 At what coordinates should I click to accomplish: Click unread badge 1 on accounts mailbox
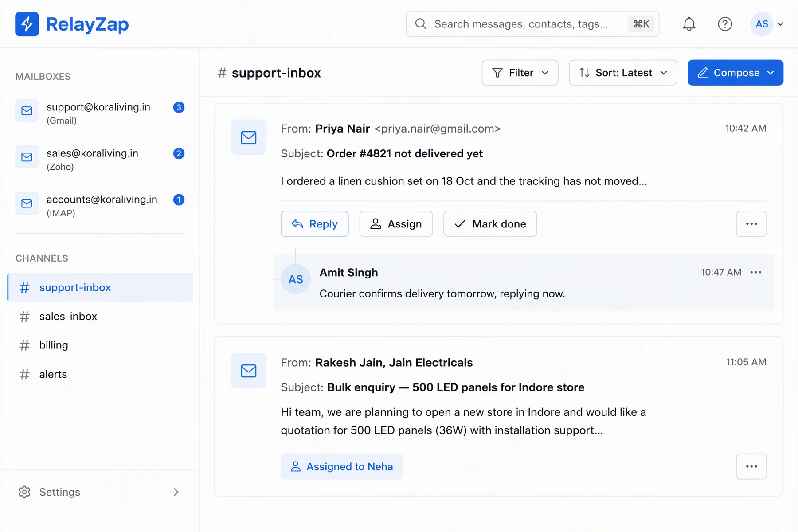point(179,199)
